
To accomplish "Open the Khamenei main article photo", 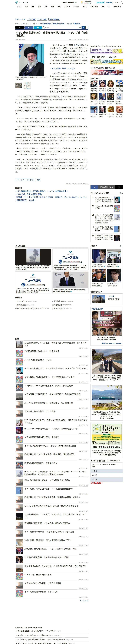I will click(31, 60).
